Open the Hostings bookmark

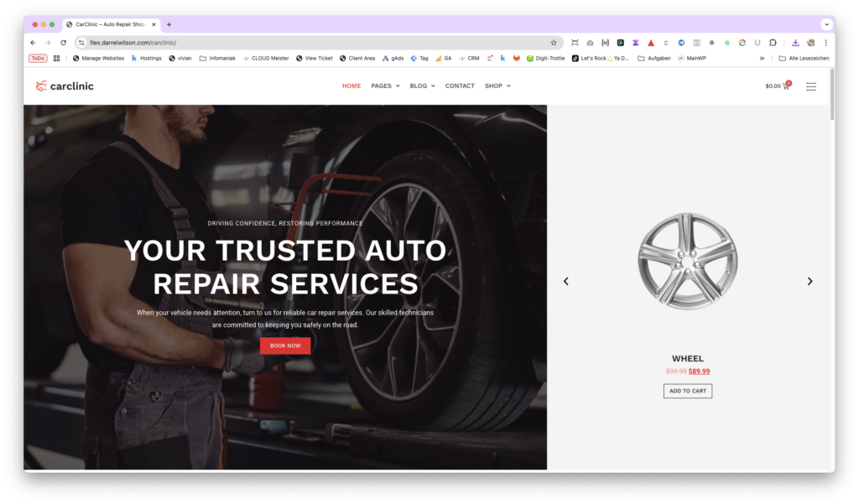pos(146,58)
